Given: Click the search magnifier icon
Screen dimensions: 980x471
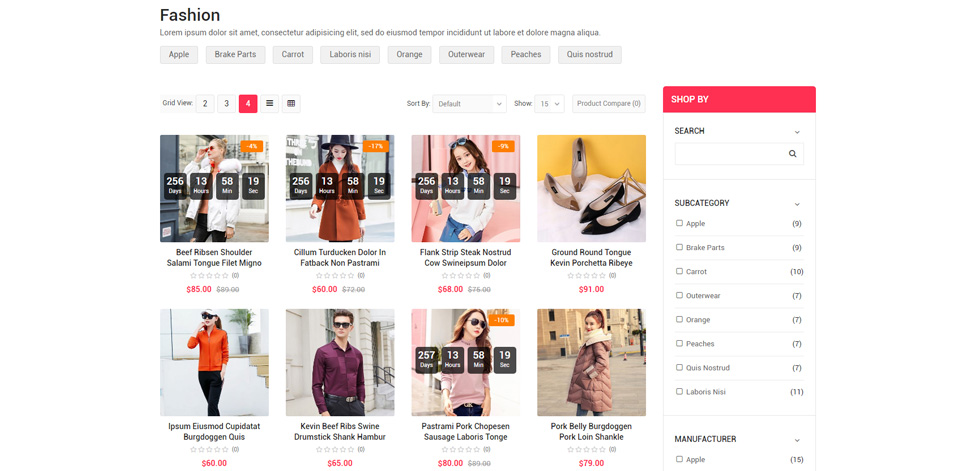Looking at the screenshot, I should (x=792, y=154).
